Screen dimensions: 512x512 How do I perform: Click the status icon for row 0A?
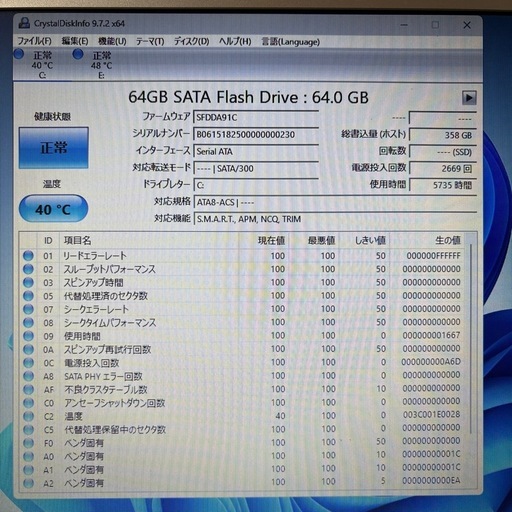(28, 349)
